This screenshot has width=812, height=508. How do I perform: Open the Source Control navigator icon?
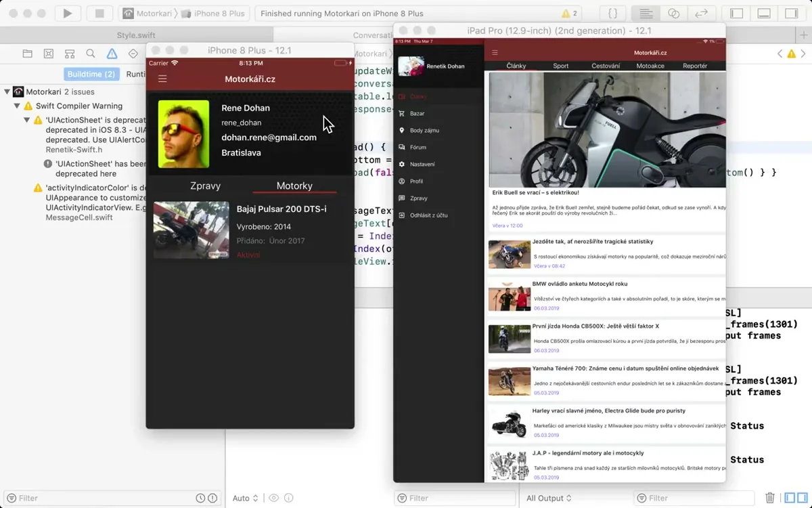click(x=49, y=54)
